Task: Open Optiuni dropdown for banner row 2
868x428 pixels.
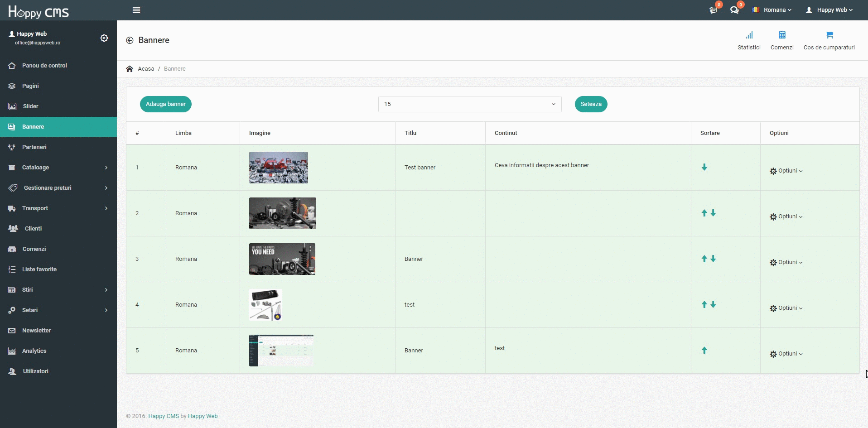Action: (786, 216)
